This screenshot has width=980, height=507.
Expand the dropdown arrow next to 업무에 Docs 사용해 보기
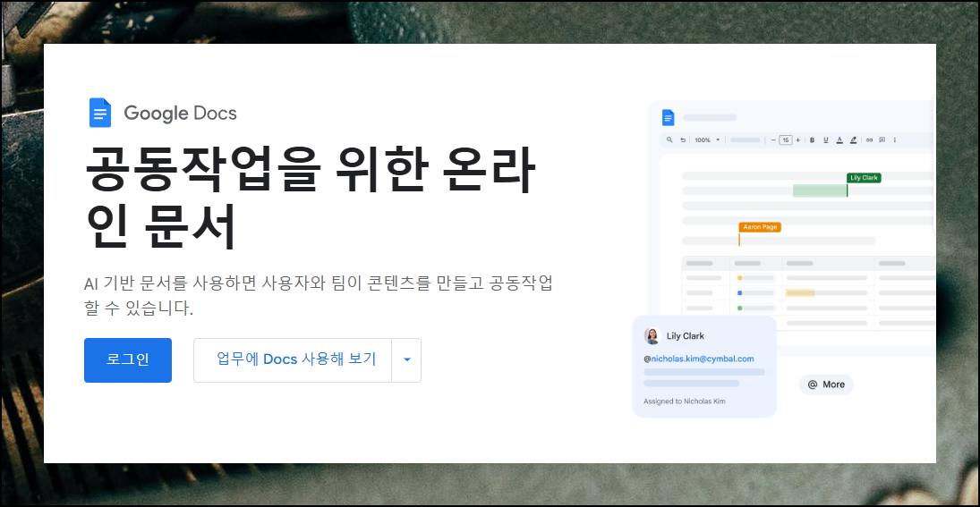pyautogui.click(x=407, y=360)
